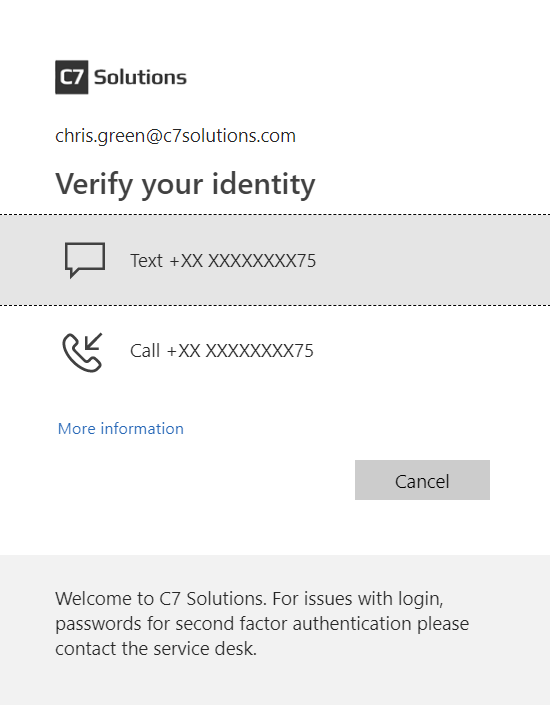Click the chris.green@c7solutions.com account address
This screenshot has height=705, width=550.
click(x=175, y=136)
